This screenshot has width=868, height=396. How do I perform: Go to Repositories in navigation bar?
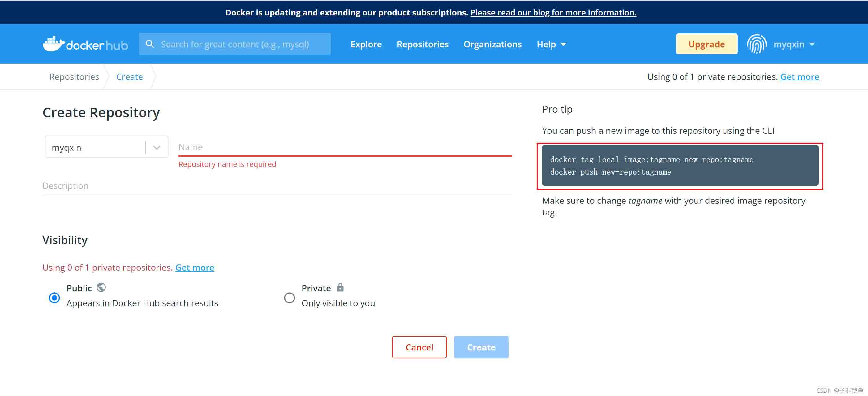tap(423, 44)
